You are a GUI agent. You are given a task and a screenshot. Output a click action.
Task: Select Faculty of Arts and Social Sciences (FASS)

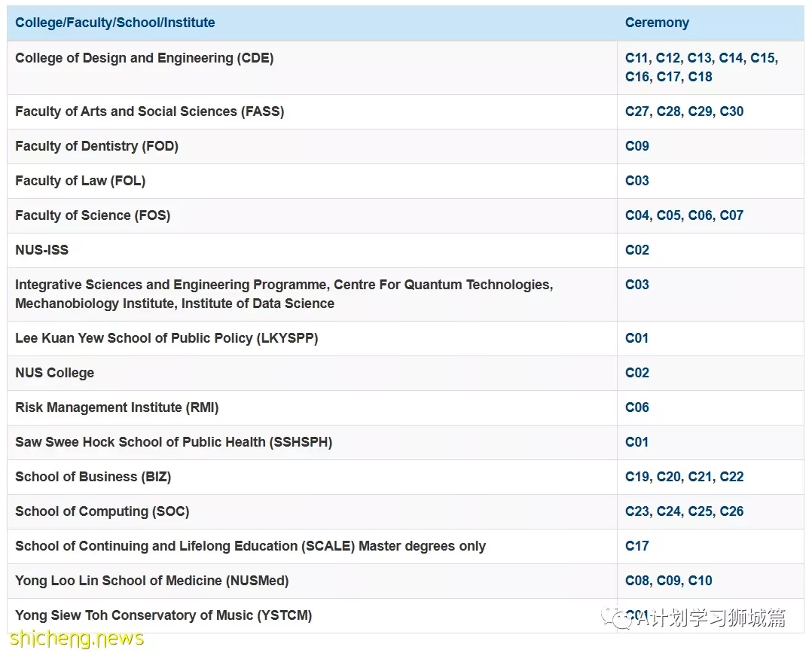(150, 111)
